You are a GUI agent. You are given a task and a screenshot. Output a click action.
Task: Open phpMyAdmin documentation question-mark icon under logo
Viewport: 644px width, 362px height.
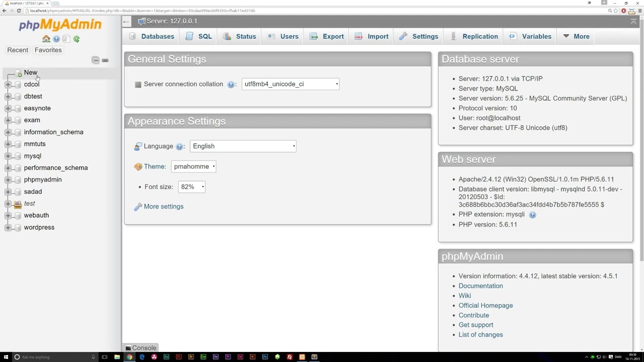tap(56, 39)
